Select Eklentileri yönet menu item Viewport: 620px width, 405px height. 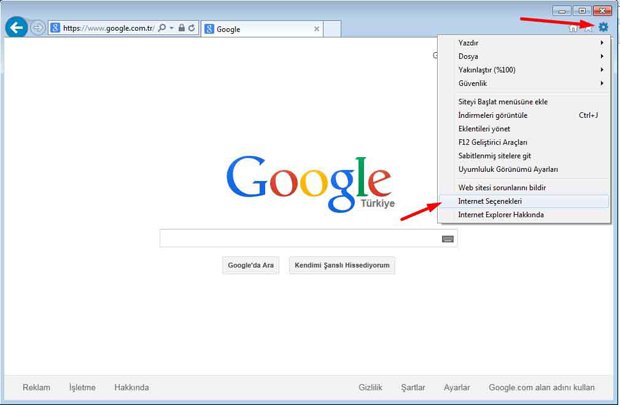tap(525, 129)
